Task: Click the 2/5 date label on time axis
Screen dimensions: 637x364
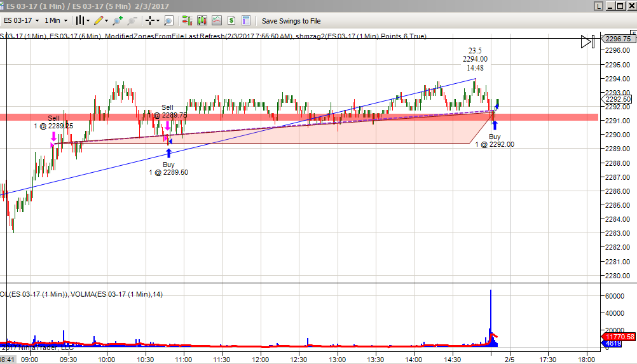Action: (x=509, y=360)
